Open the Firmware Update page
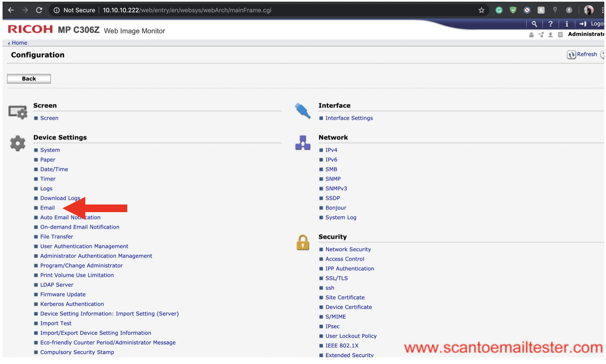This screenshot has width=606, height=364. (63, 294)
